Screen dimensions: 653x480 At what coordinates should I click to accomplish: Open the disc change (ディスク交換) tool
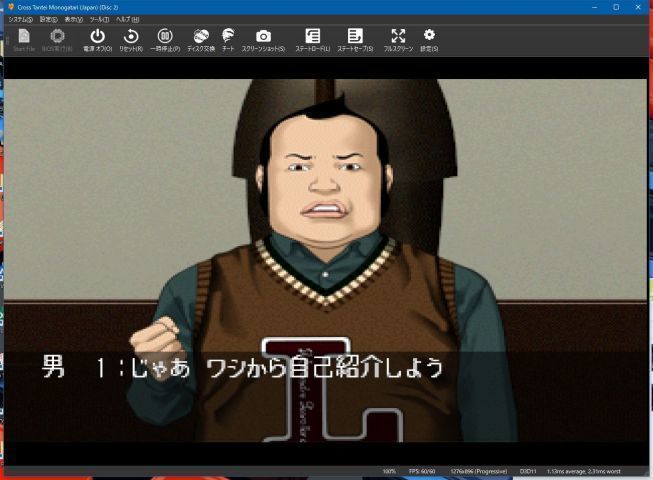[201, 40]
